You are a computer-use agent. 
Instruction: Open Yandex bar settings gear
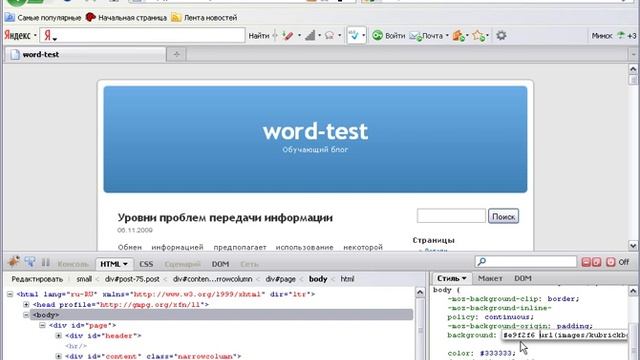[x=501, y=36]
